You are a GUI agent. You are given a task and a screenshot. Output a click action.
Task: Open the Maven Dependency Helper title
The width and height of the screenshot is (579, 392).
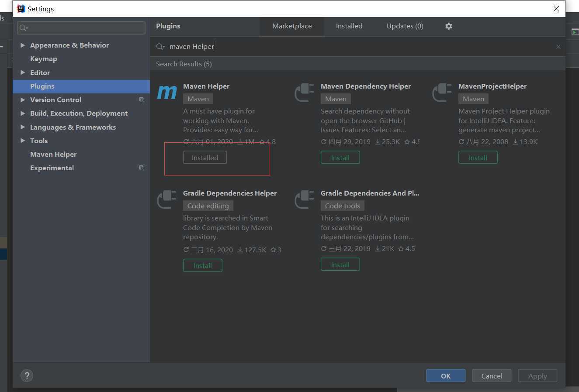(x=366, y=86)
